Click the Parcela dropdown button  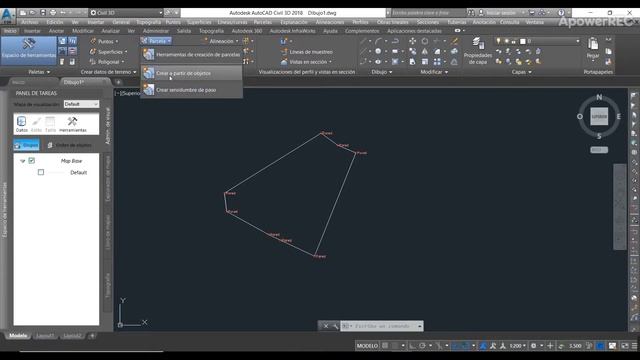pyautogui.click(x=156, y=41)
